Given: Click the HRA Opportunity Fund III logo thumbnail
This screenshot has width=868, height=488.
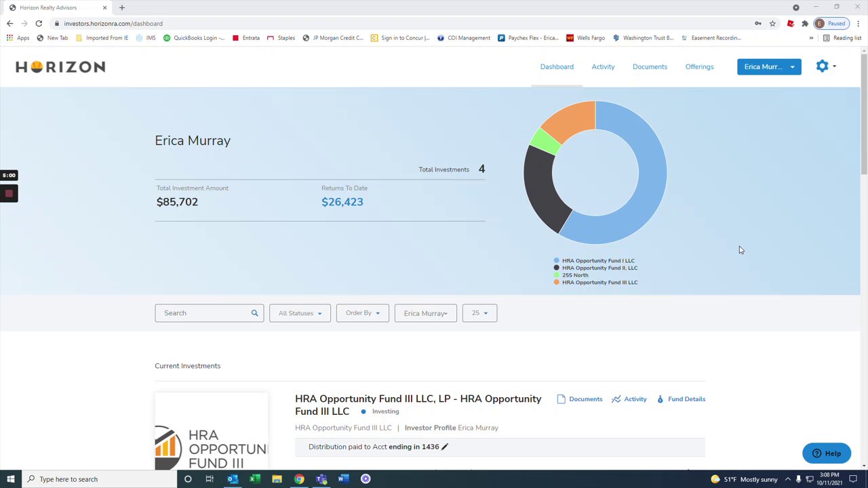Looking at the screenshot, I should tap(212, 431).
